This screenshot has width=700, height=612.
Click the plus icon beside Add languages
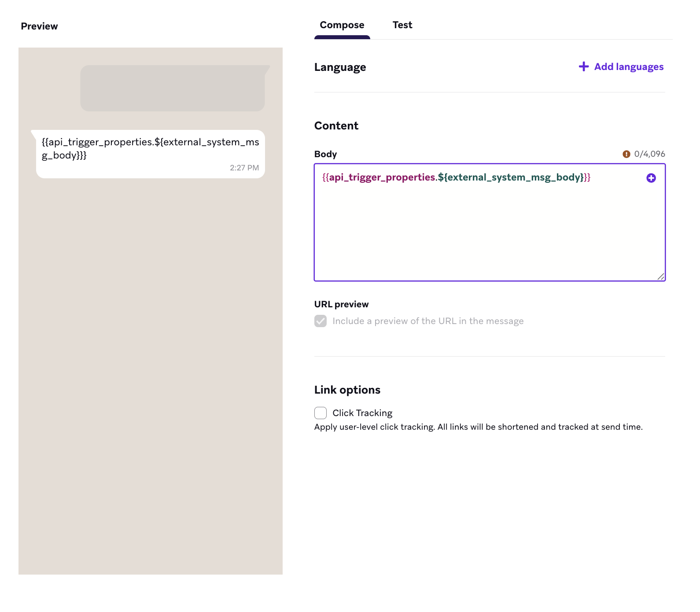pos(583,66)
